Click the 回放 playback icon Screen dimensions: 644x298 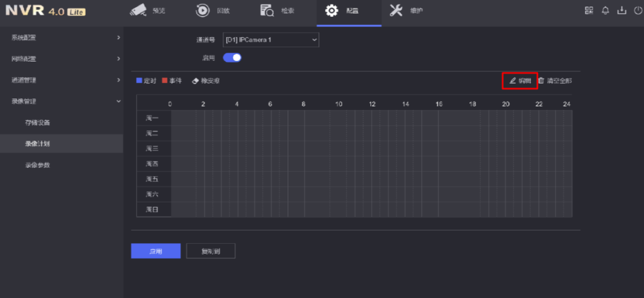[203, 10]
